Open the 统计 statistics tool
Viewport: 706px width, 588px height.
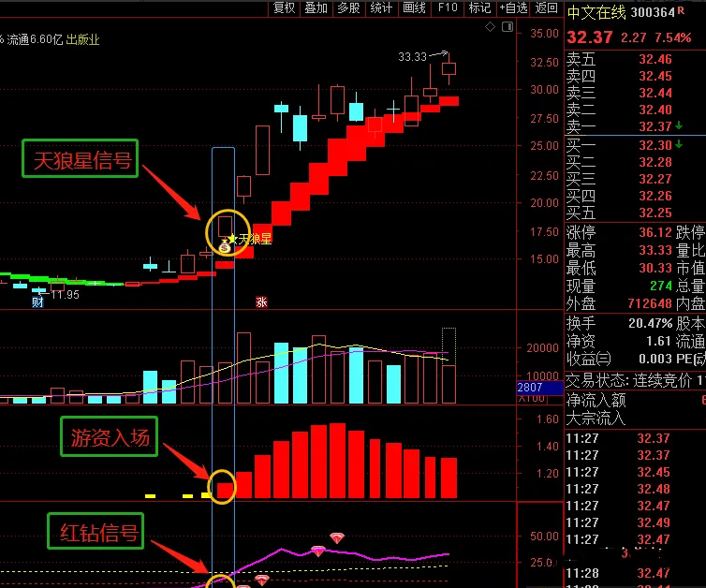381,7
